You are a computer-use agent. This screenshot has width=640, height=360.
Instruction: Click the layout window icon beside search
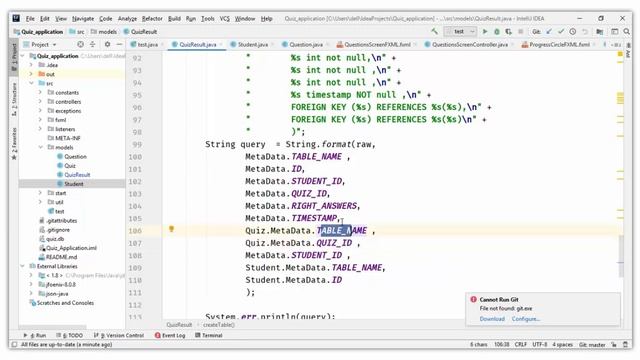614,31
